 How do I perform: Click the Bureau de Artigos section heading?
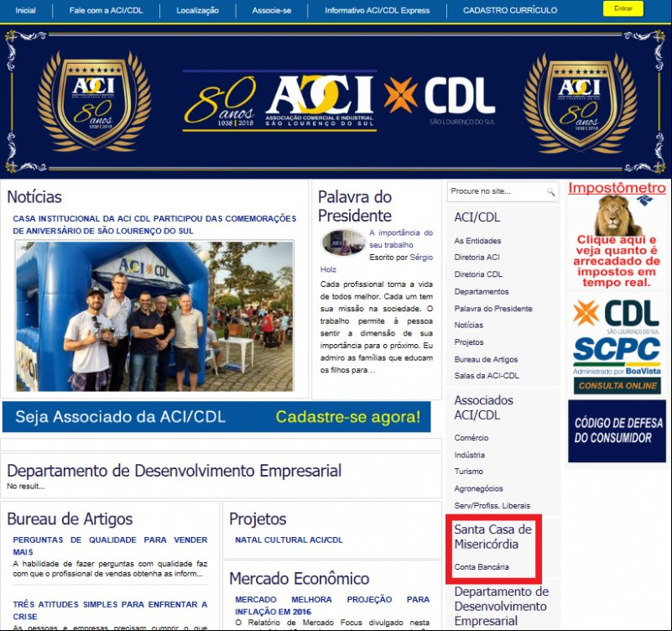tap(70, 519)
